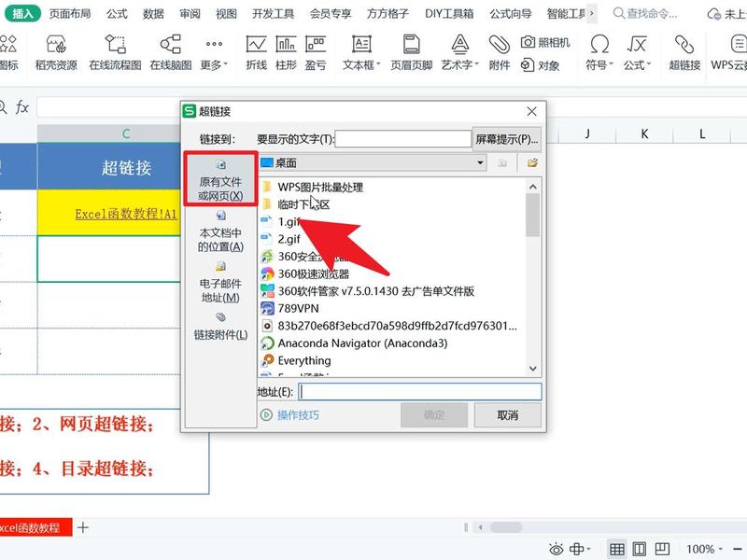Image resolution: width=747 pixels, height=560 pixels.
Task: Open the 方方格子 ribbon tab
Action: tap(388, 13)
